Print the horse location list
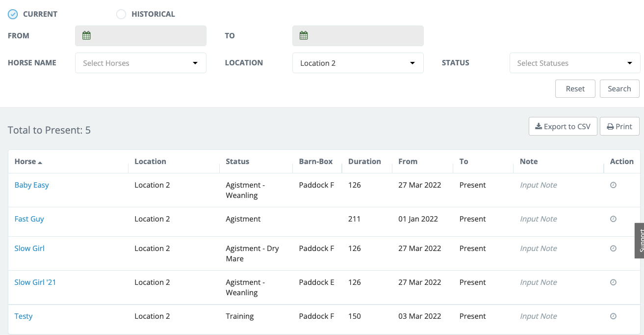Screen dimensions: 644x335 pos(619,126)
